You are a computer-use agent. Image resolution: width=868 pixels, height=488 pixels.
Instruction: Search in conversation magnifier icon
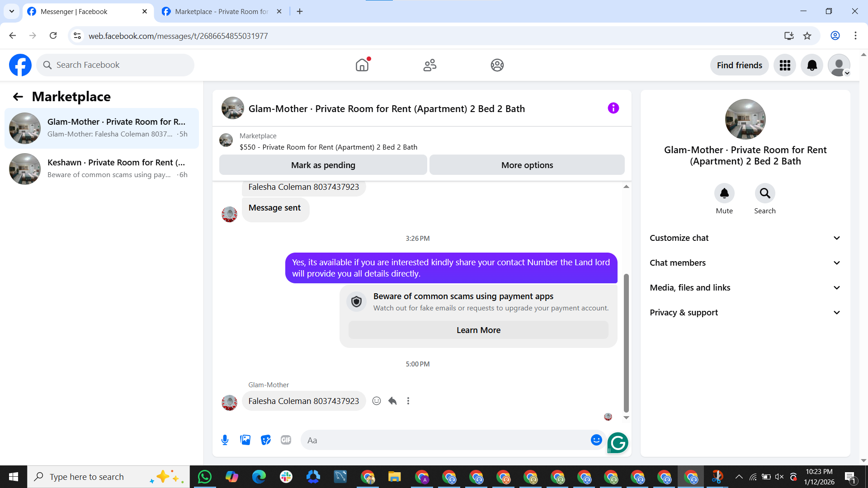[x=764, y=193]
